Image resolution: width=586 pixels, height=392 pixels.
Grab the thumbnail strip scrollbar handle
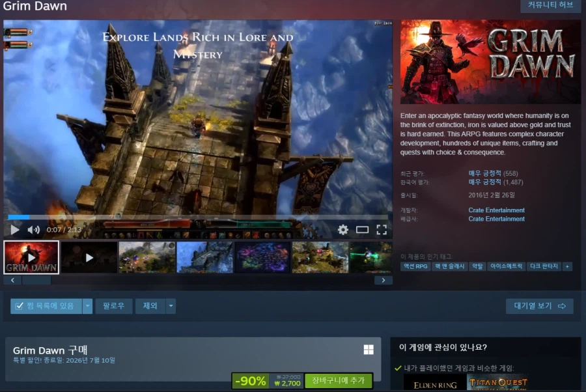(36, 280)
